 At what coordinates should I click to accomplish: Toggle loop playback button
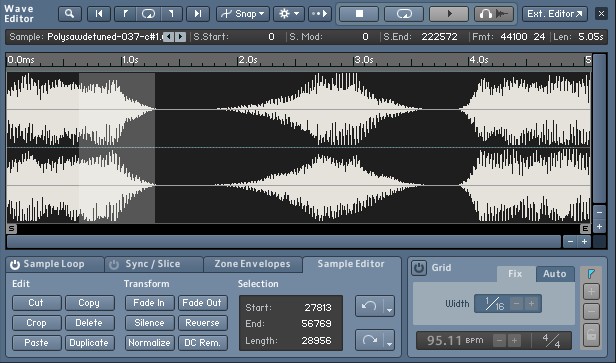pos(404,14)
